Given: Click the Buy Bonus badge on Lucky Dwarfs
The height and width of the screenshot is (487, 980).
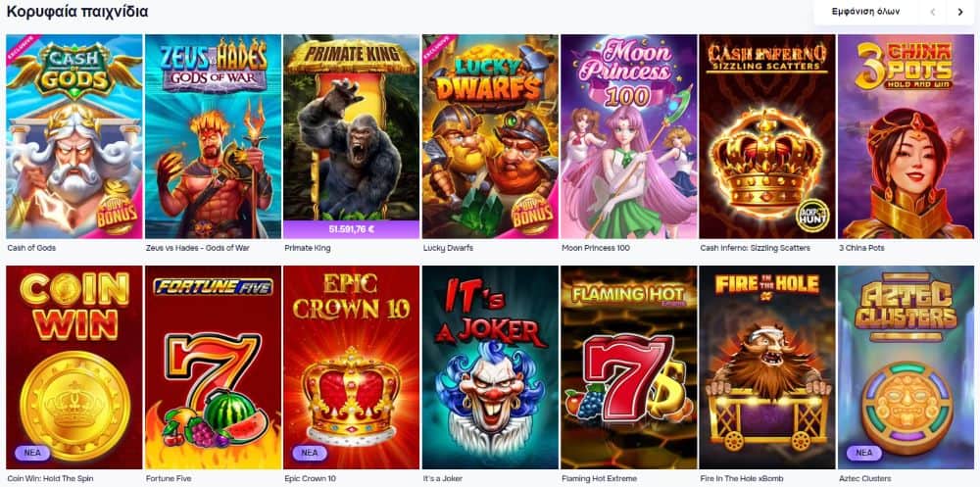Looking at the screenshot, I should coord(533,214).
